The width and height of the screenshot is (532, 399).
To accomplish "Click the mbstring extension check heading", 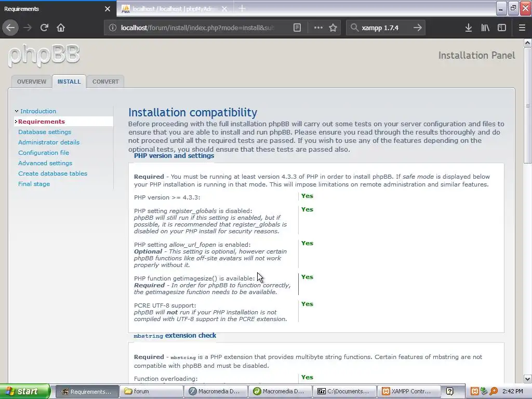I will pyautogui.click(x=175, y=336).
